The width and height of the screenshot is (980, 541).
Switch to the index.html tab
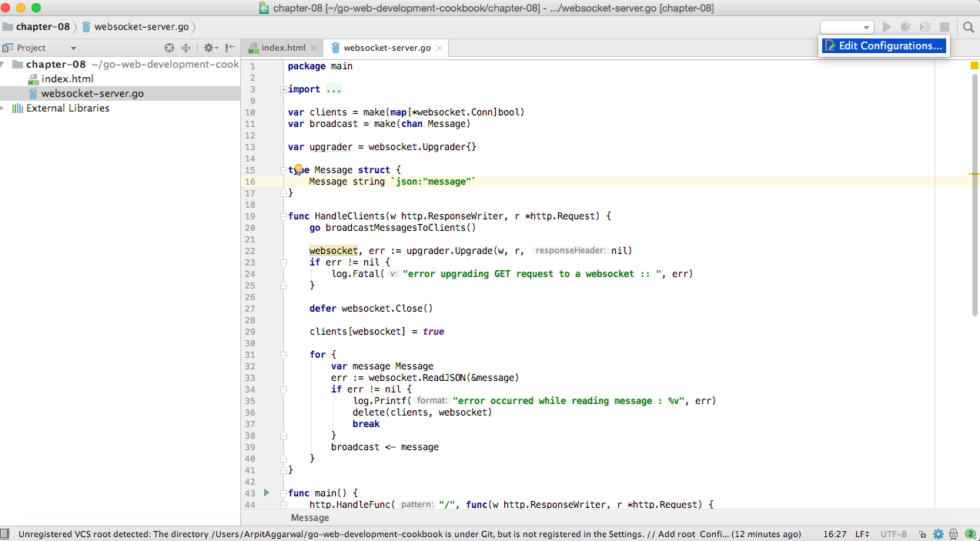282,48
